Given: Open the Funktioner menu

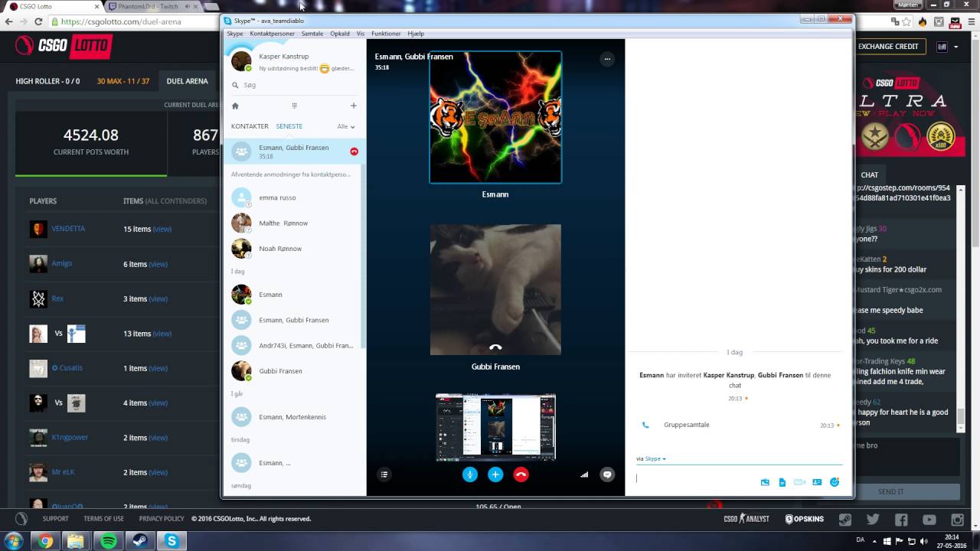Looking at the screenshot, I should pos(386,34).
